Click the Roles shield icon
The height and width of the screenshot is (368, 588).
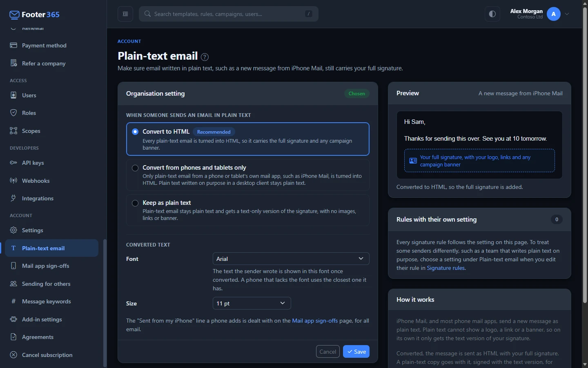13,113
